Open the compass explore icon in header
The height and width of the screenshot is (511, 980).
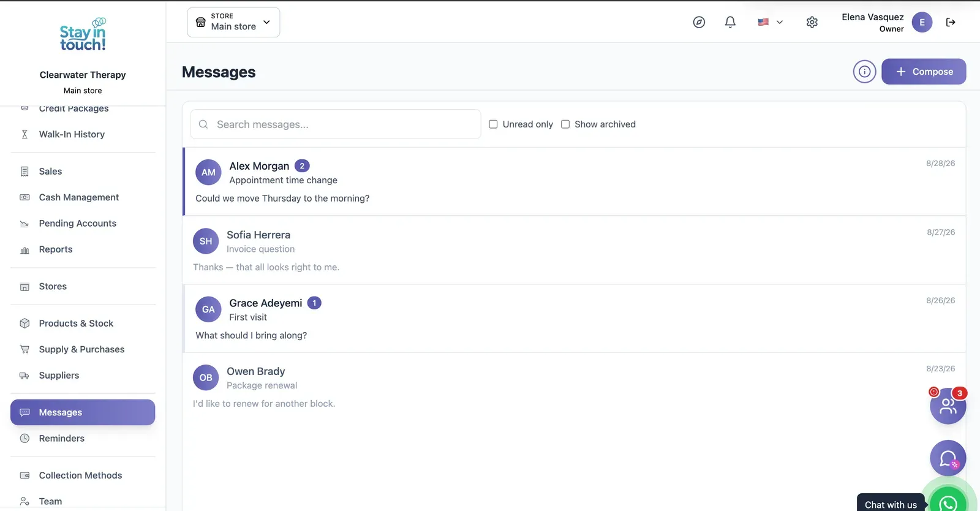click(x=699, y=22)
